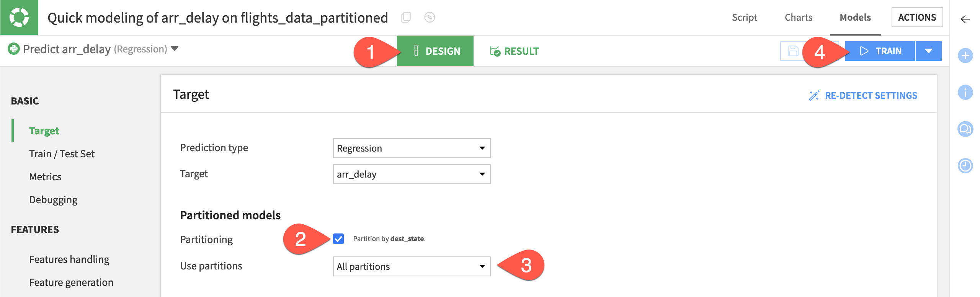Image resolution: width=980 pixels, height=297 pixels.
Task: Select Metrics in the Basic sidebar
Action: pyautogui.click(x=45, y=176)
